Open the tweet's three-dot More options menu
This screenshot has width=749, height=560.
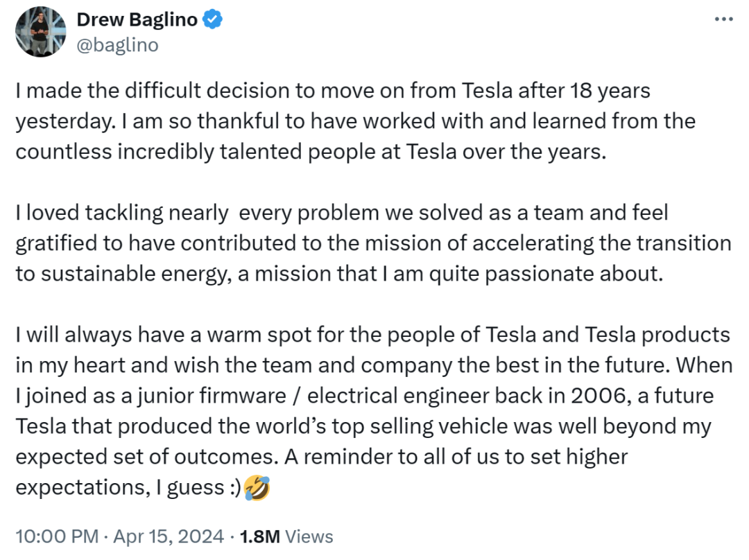coord(723,19)
